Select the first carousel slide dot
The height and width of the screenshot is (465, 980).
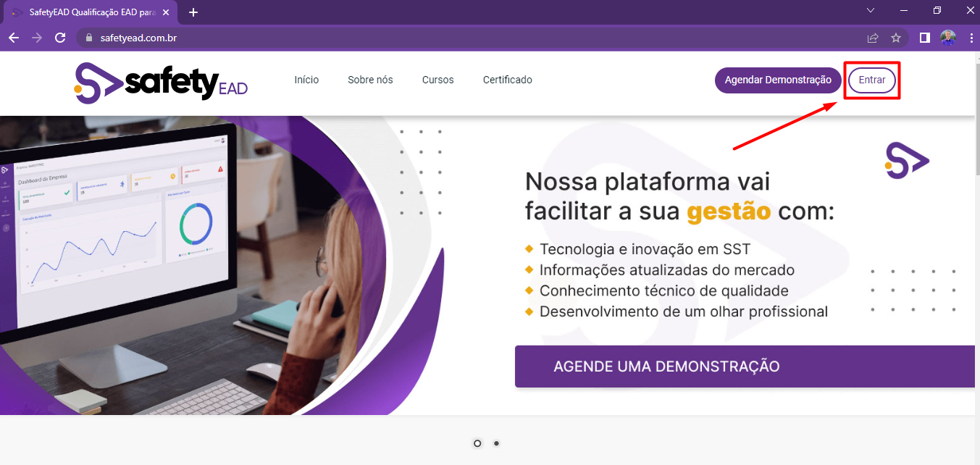pyautogui.click(x=477, y=443)
